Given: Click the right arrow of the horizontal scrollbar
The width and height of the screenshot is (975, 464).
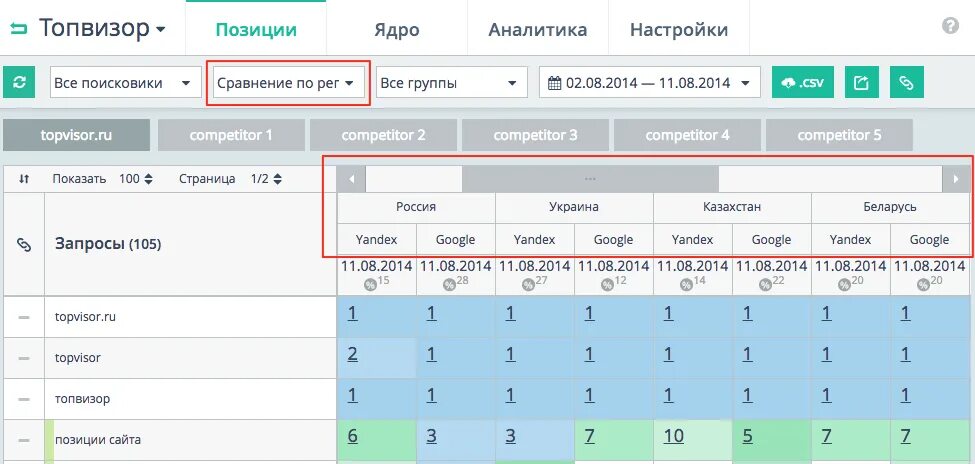Looking at the screenshot, I should pos(956,179).
